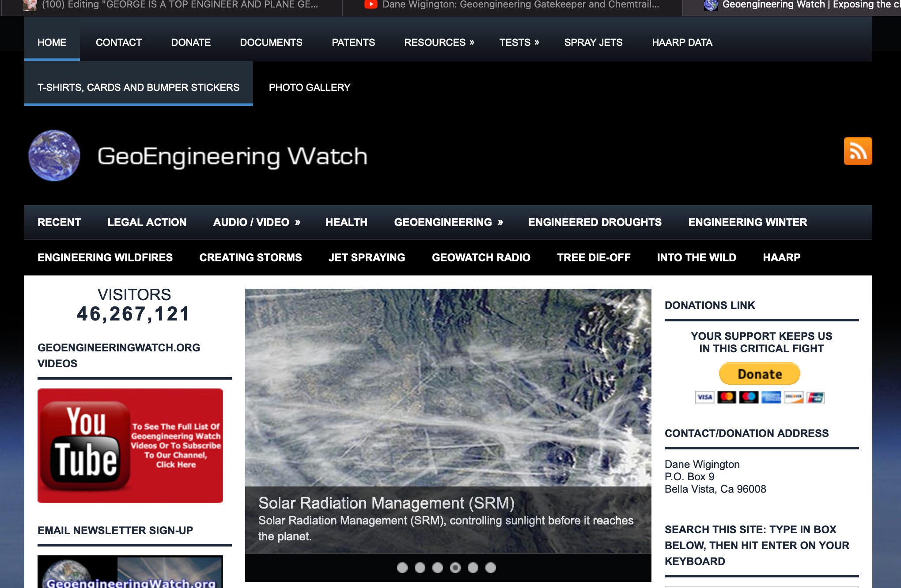
Task: Click the "Bella Vista, Ca 96008" address line
Action: 715,489
